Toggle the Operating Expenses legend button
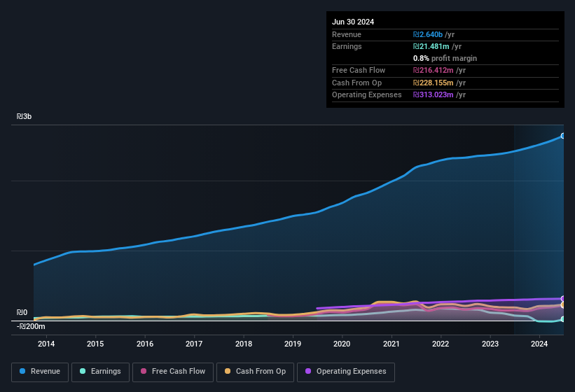 pos(345,372)
